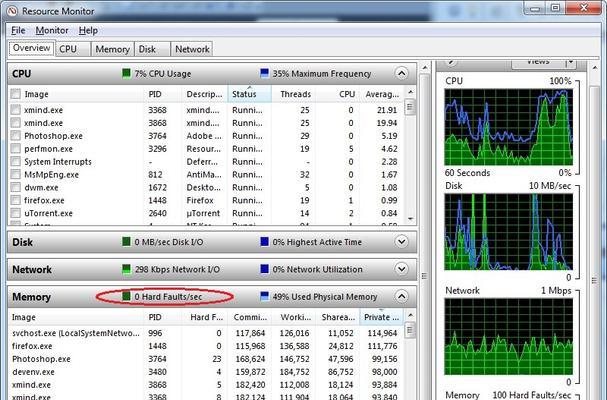607x400 pixels.
Task: Open the Help menu
Action: coord(88,31)
